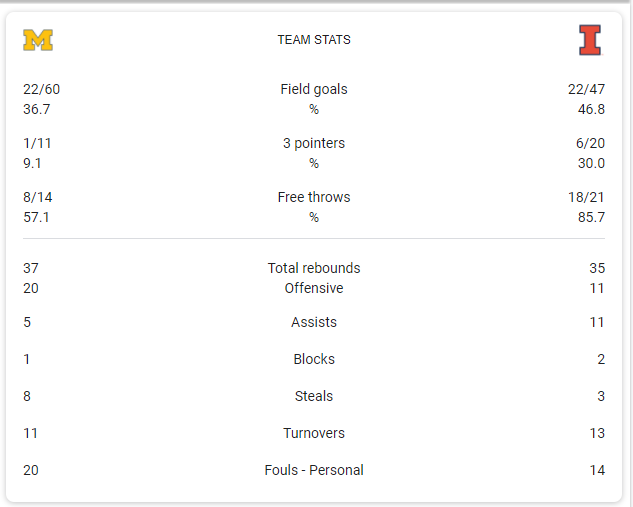Click Illinois's 22/47 field goals value
633x507 pixels.
586,89
